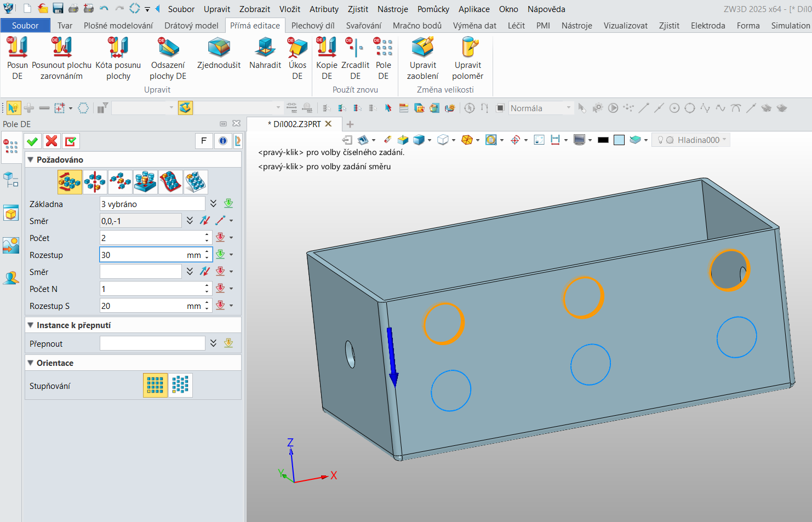Click Pole DE in the ribbon
812x522 pixels.
[x=384, y=59]
